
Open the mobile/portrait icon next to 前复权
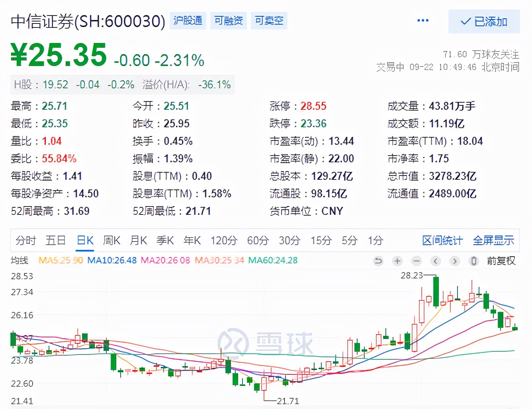coord(473,261)
